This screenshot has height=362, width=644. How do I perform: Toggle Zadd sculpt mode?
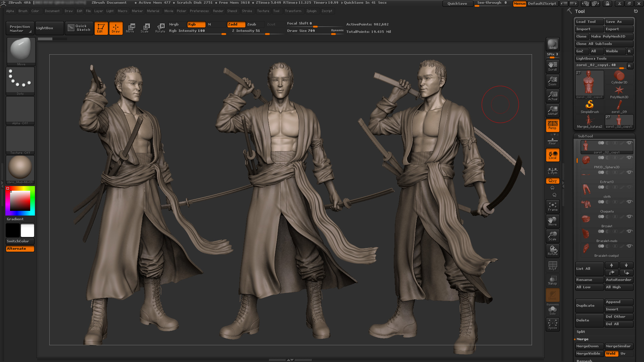(x=236, y=24)
